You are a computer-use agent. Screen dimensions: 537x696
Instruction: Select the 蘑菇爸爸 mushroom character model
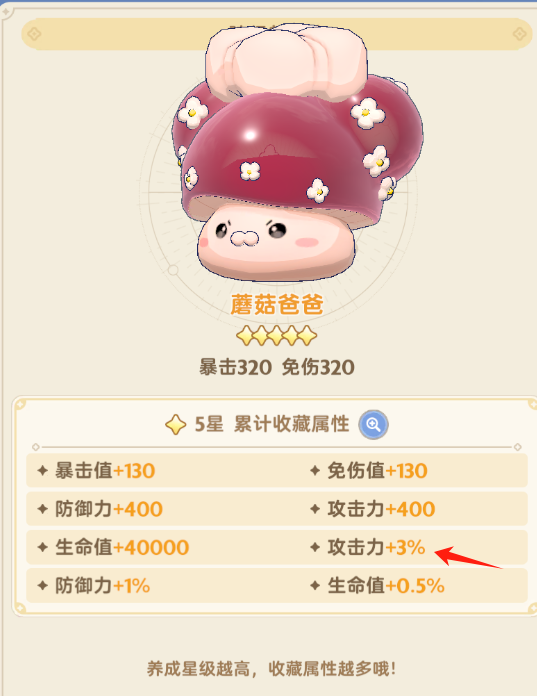pyautogui.click(x=297, y=153)
